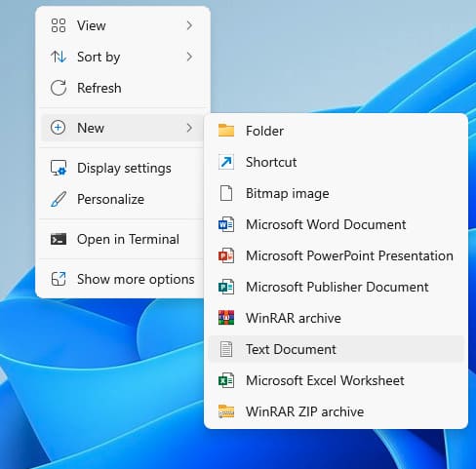Select the Personalize menu entry
This screenshot has width=476, height=469.
pos(123,199)
